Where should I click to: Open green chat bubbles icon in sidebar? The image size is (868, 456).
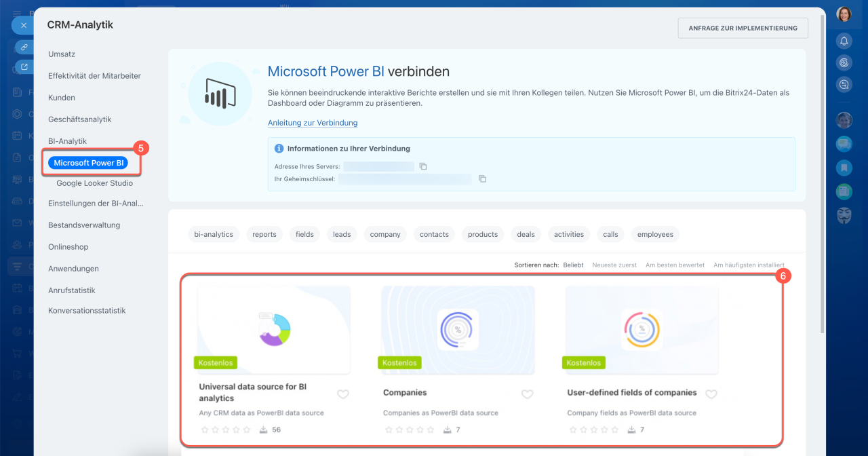844,144
